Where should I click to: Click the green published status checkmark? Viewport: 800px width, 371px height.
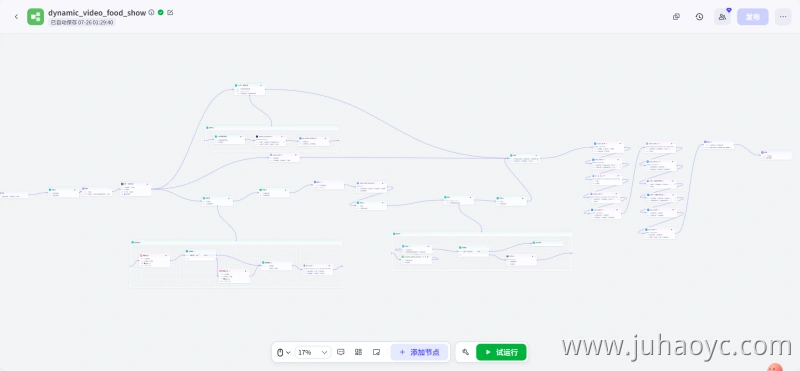(161, 12)
